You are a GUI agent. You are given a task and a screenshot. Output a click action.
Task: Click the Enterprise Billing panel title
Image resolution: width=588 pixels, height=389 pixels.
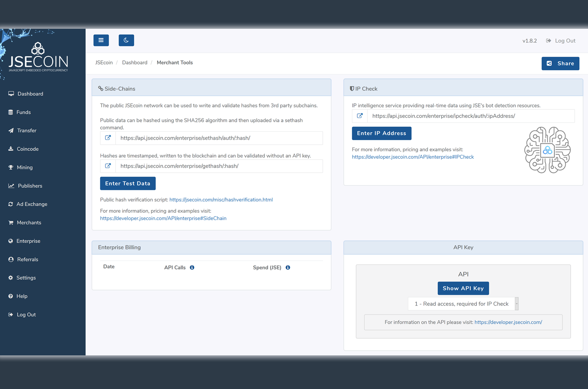point(119,248)
